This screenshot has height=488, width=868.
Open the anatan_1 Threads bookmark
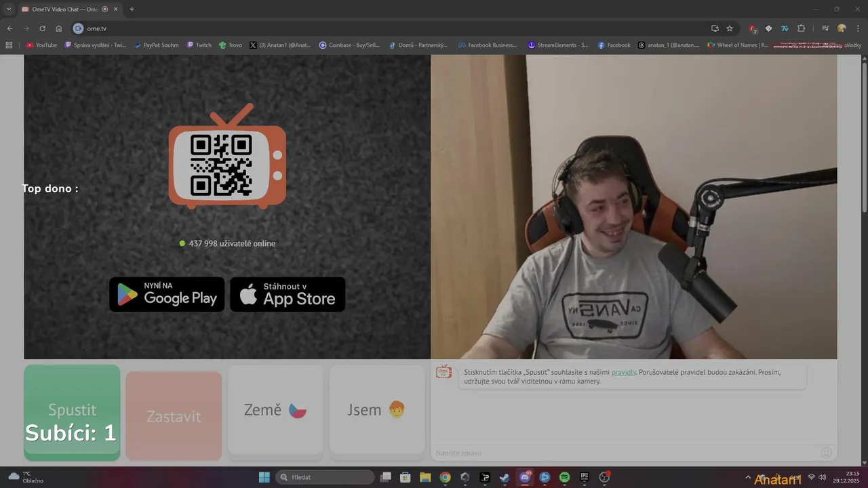pyautogui.click(x=668, y=45)
